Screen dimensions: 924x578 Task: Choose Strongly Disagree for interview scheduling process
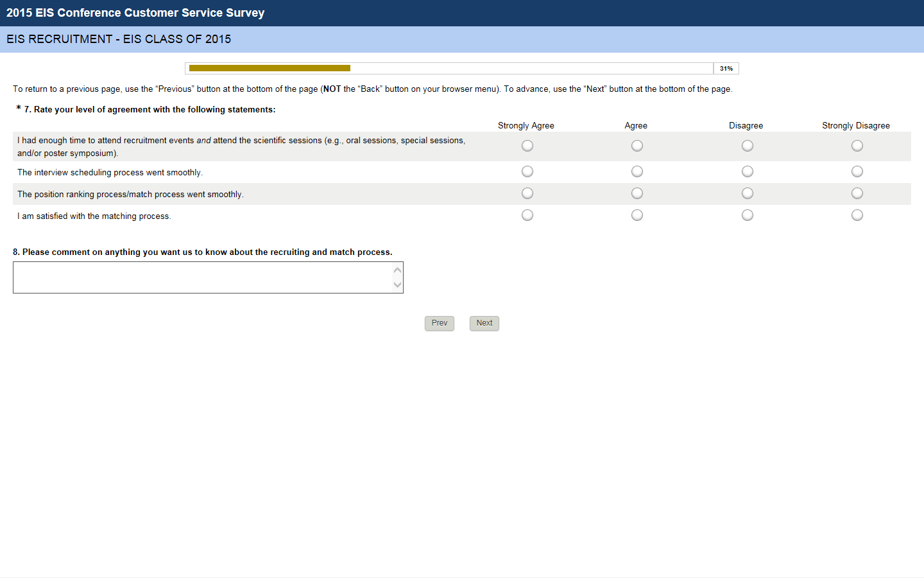click(857, 171)
